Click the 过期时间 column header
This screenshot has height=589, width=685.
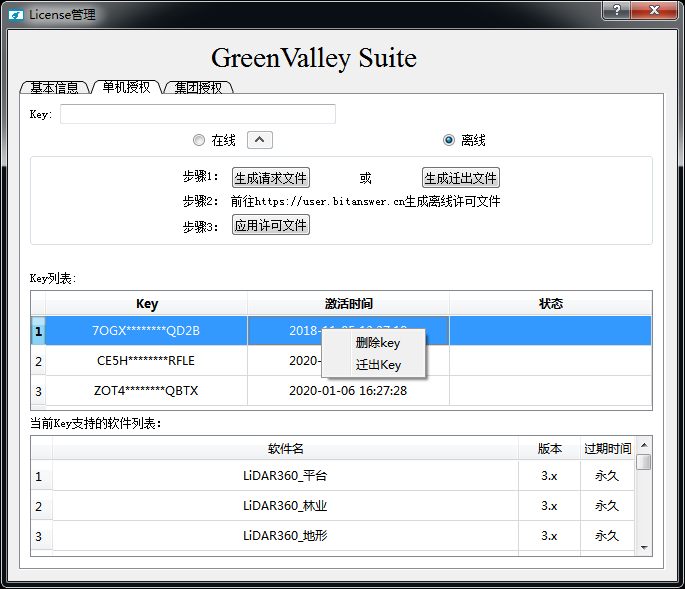[608, 448]
